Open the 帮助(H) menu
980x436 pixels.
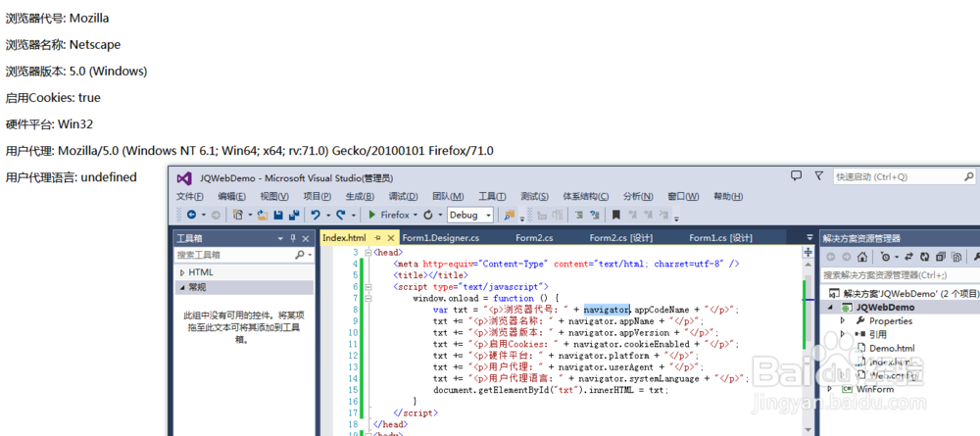coord(728,196)
